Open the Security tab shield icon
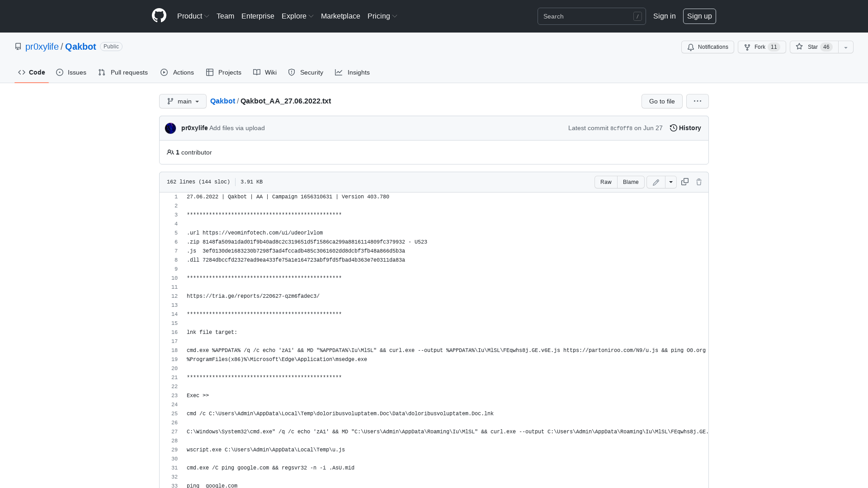This screenshot has width=868, height=488. pos(291,72)
